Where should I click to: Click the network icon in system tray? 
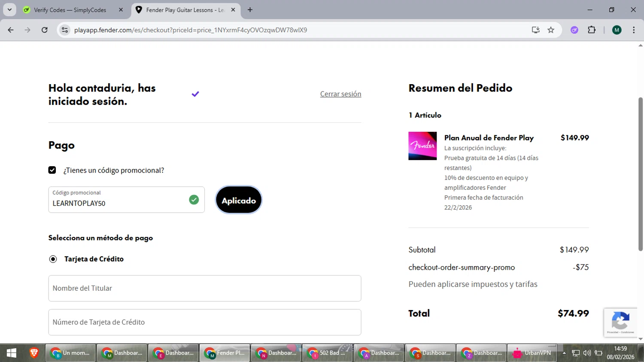click(576, 353)
